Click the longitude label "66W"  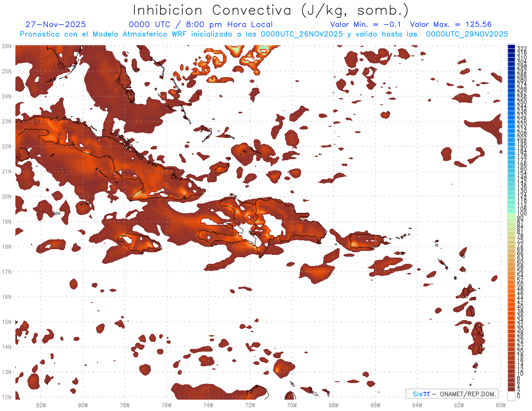(x=376, y=404)
